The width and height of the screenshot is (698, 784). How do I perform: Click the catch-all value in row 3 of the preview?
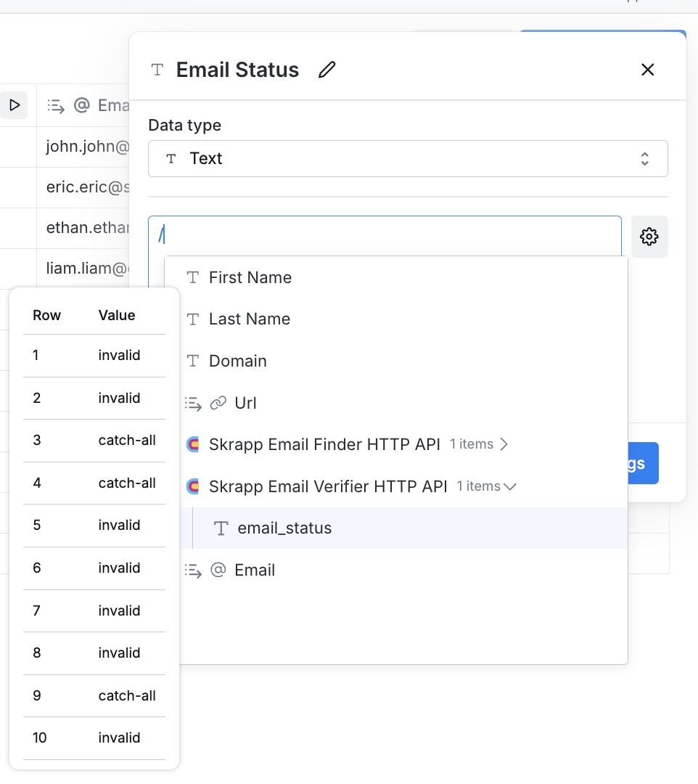pyautogui.click(x=128, y=441)
